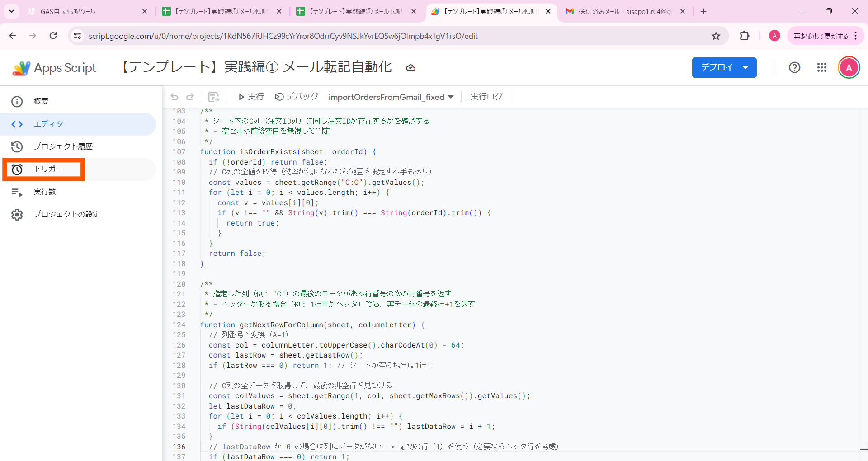Expand the デプロイ dropdown arrow
The width and height of the screenshot is (868, 461).
tap(745, 67)
